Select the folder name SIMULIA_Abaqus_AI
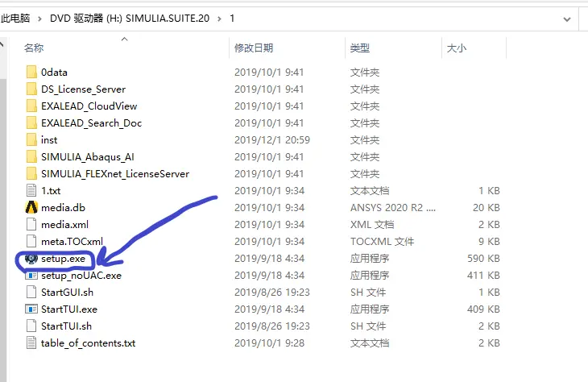588x382 pixels. click(87, 157)
